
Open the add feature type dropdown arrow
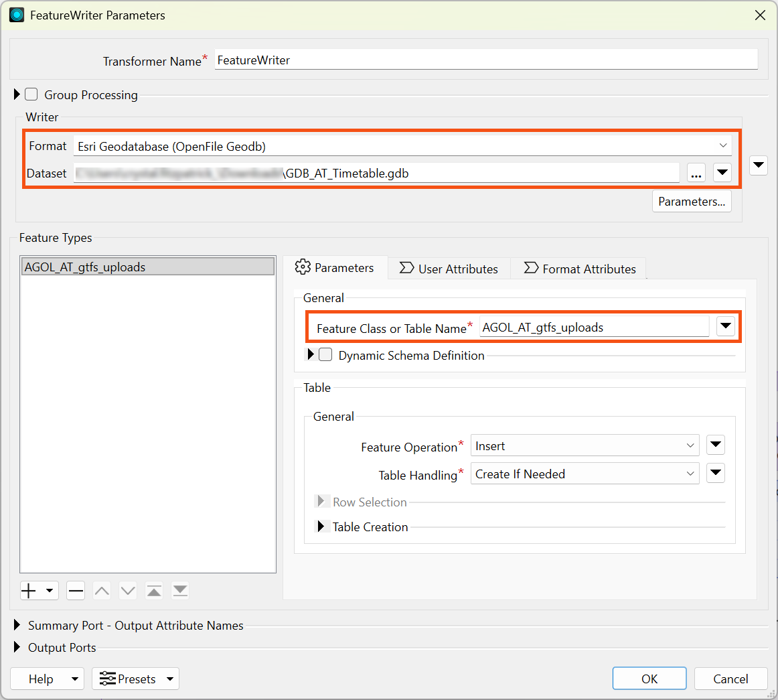pyautogui.click(x=49, y=591)
